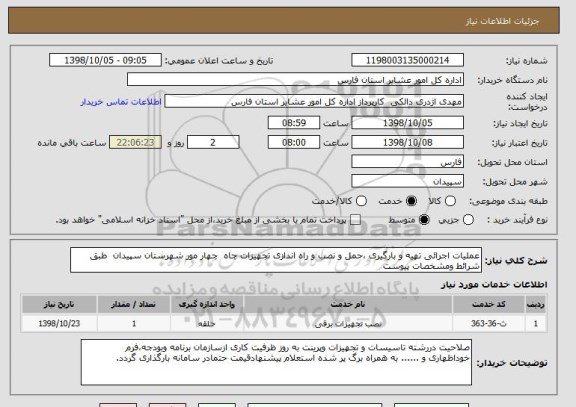Select the جزیی purchase type radio
The height and width of the screenshot is (407, 576).
click(468, 220)
